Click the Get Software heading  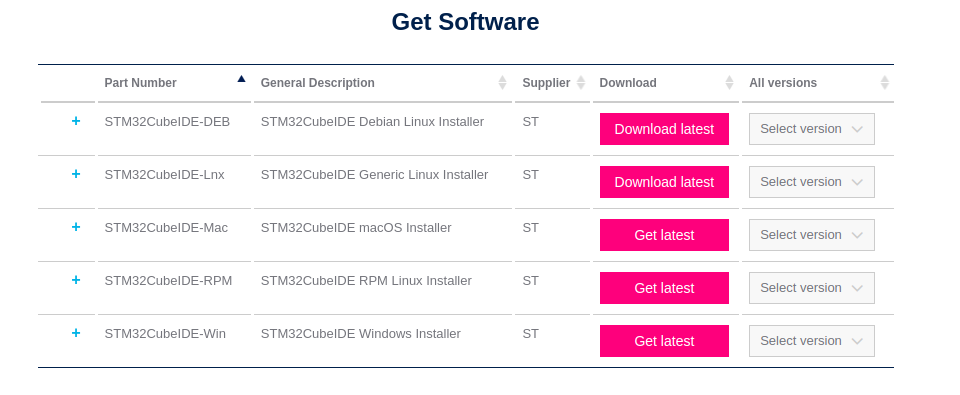tap(465, 22)
